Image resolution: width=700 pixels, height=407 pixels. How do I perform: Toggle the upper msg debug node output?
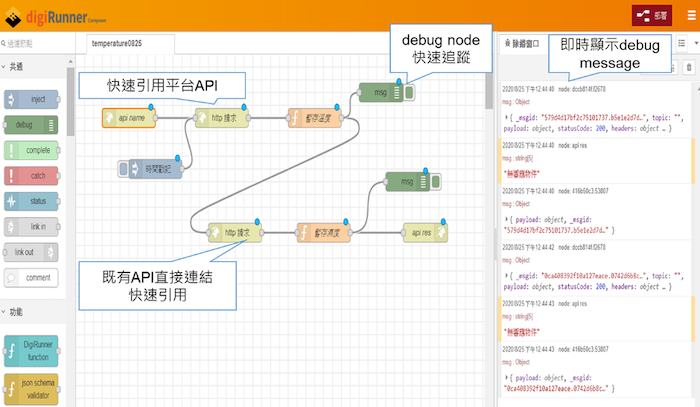pyautogui.click(x=409, y=92)
